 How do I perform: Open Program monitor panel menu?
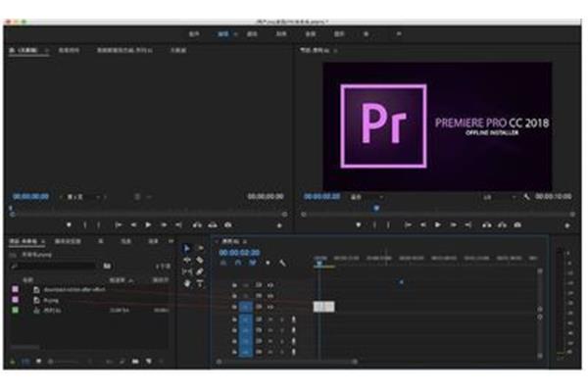335,50
